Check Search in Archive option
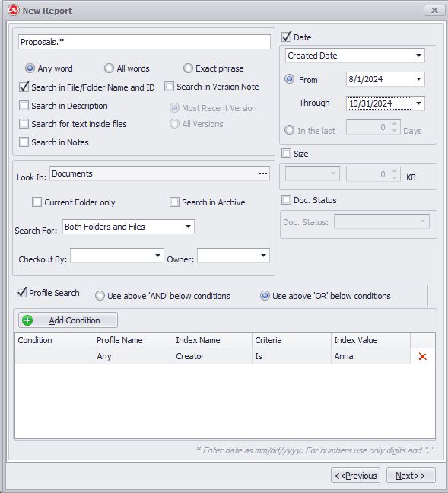 click(174, 202)
